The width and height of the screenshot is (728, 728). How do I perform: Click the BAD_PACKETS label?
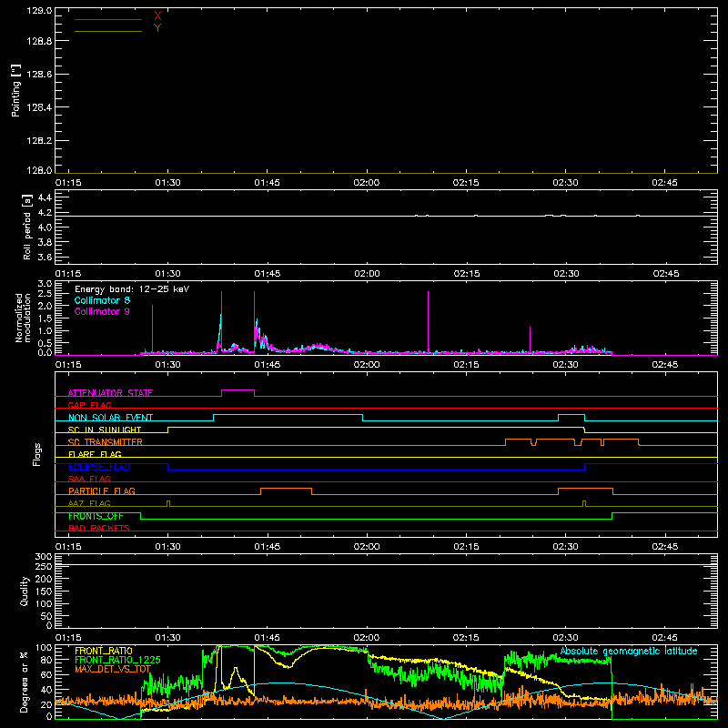pyautogui.click(x=99, y=529)
